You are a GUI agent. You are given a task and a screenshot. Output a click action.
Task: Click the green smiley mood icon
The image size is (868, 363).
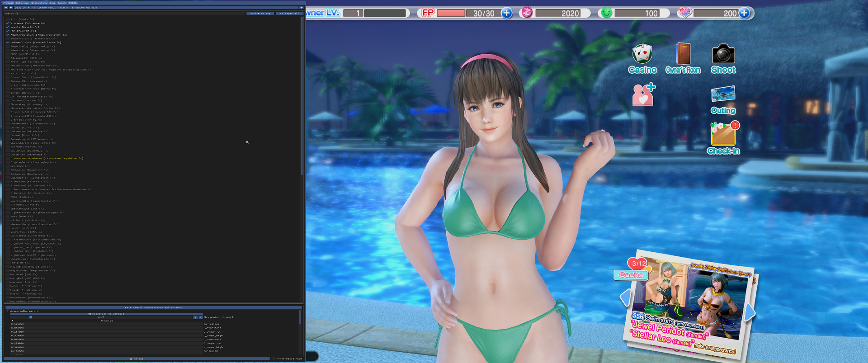click(606, 13)
